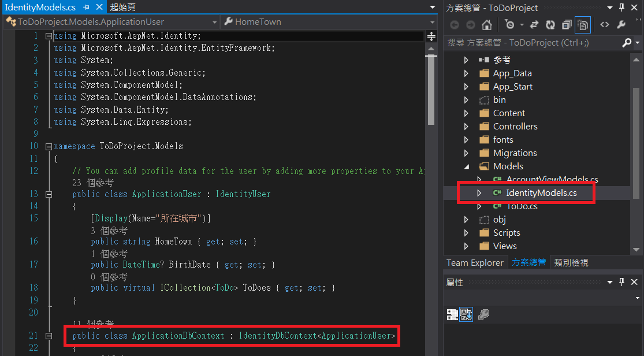This screenshot has width=644, height=356.
Task: Click the Alphabetical sort icon in Properties
Action: pos(466,315)
